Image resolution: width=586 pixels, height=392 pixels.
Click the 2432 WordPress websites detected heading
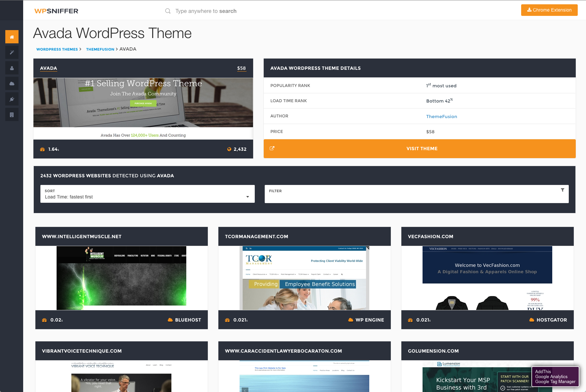(x=107, y=176)
